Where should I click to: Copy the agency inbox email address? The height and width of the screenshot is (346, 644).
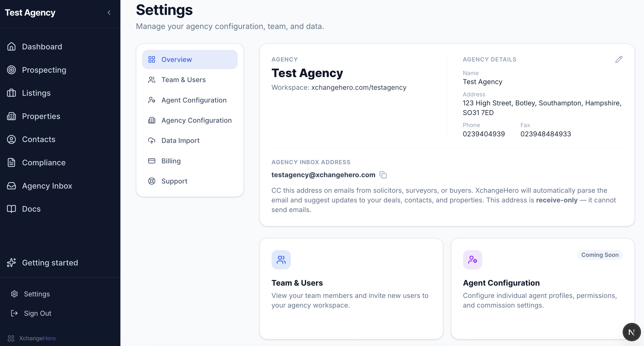point(383,175)
